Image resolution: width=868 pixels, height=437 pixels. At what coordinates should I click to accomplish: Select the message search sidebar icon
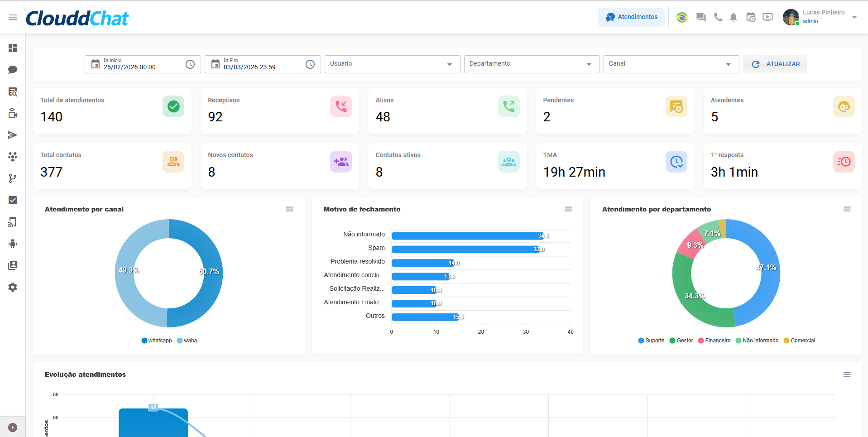click(13, 92)
